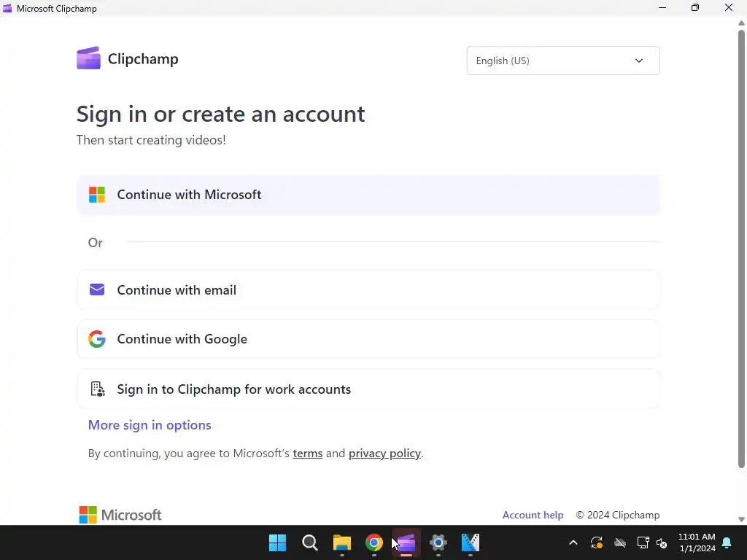Click the scrollbar up arrow
The image size is (747, 560).
click(x=741, y=23)
